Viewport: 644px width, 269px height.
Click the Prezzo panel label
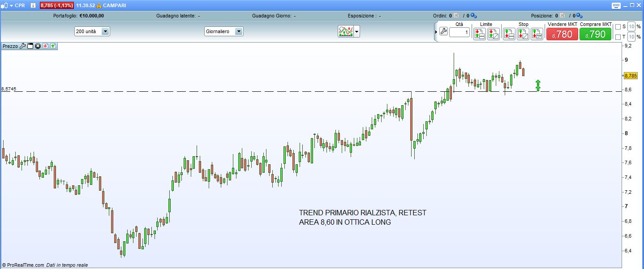(10, 46)
